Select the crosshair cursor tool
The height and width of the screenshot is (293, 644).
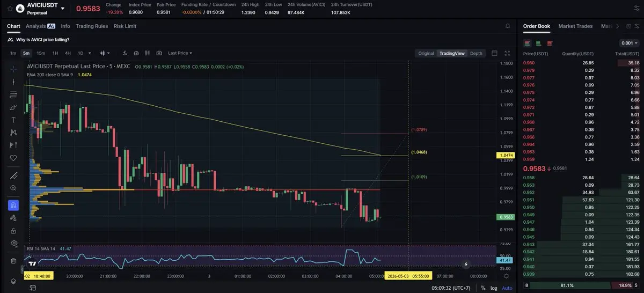pos(13,69)
